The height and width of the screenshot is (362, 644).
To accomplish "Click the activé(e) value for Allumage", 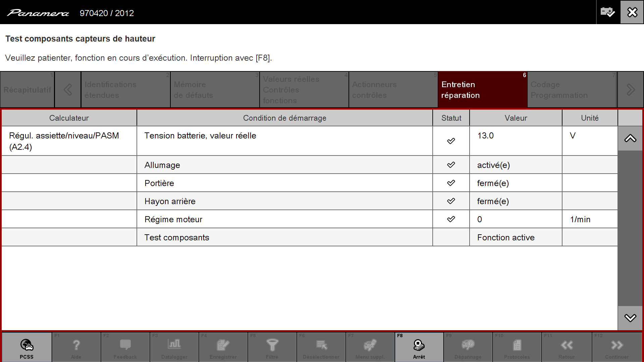I will point(516,165).
